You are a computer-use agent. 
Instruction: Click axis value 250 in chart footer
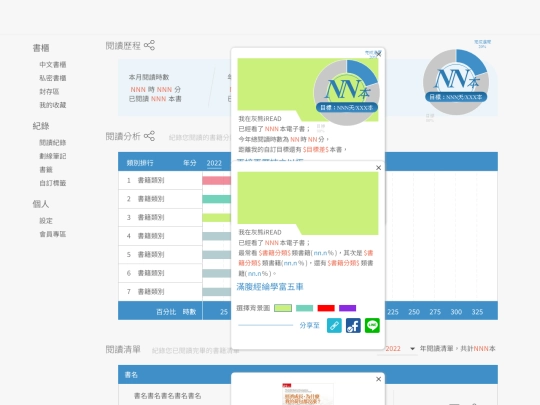click(x=414, y=312)
